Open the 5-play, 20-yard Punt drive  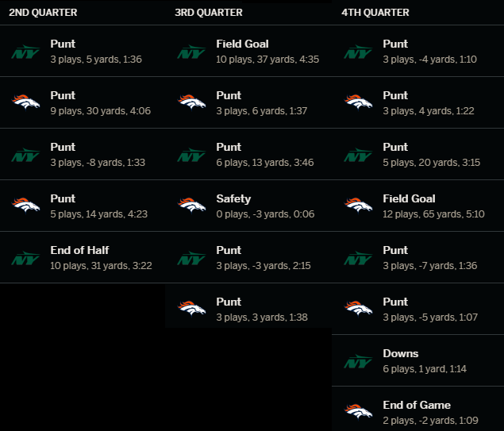coord(414,155)
